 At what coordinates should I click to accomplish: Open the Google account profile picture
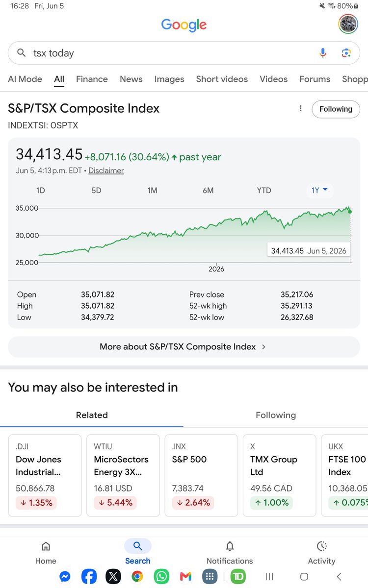point(348,24)
